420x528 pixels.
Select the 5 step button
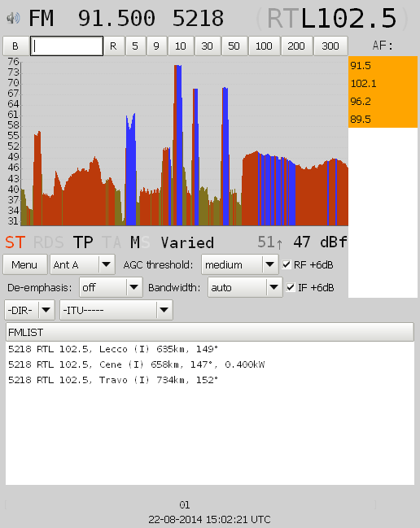tap(135, 46)
